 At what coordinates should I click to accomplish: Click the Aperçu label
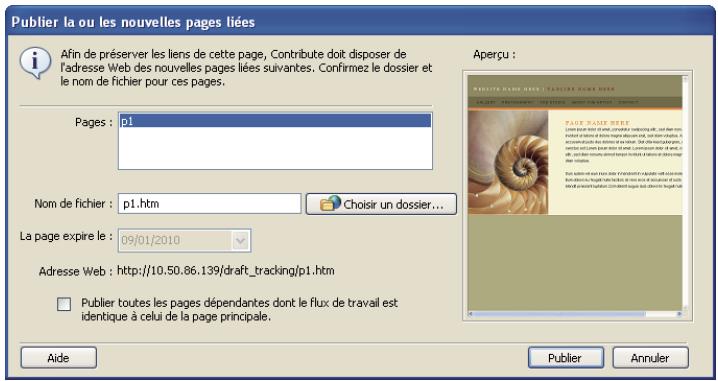[494, 54]
